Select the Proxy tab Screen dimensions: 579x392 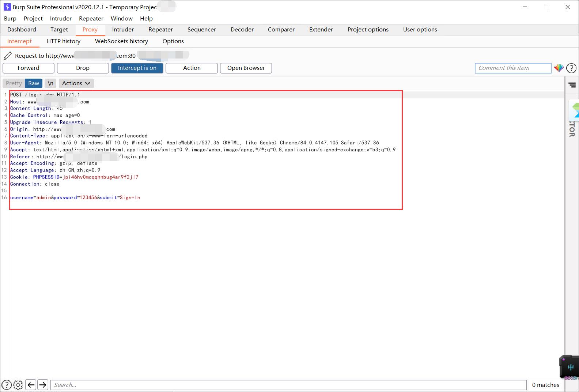click(x=90, y=30)
